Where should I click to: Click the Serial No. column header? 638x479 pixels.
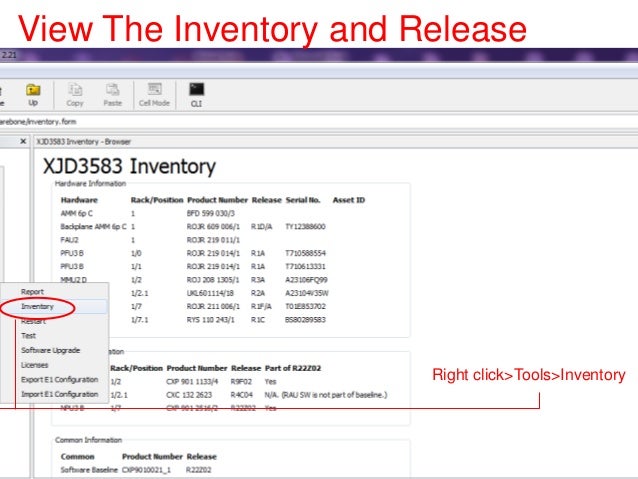pyautogui.click(x=303, y=200)
